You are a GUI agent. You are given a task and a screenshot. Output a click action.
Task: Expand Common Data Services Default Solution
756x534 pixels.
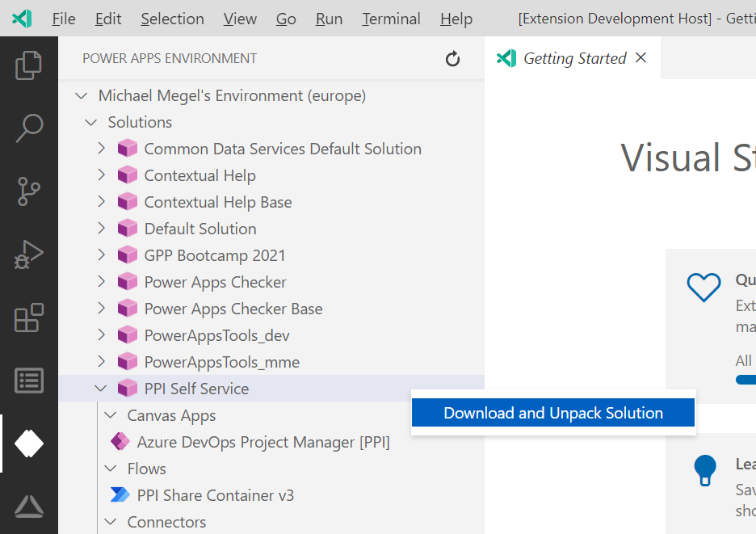(x=101, y=148)
